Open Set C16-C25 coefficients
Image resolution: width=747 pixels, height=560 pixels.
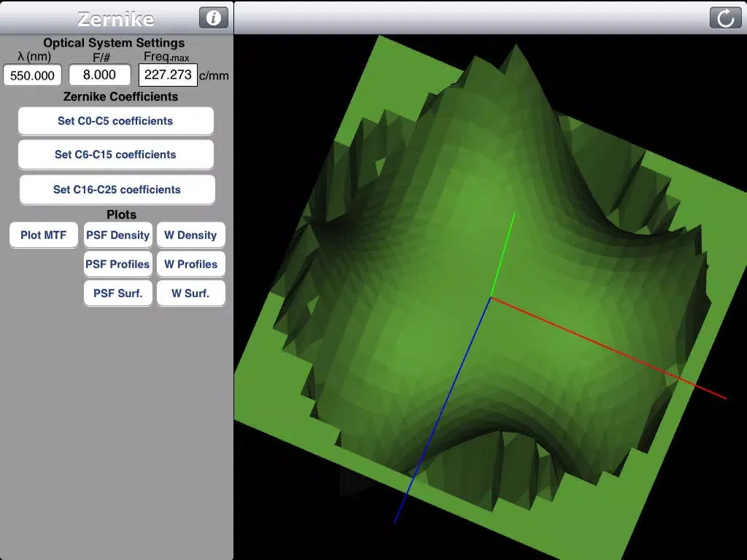coord(117,190)
